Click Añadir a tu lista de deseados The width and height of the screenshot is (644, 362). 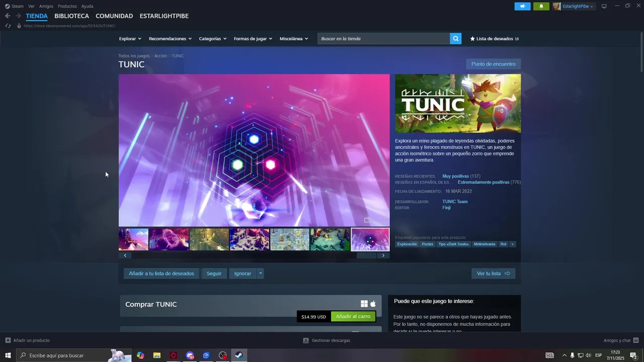[x=162, y=274]
